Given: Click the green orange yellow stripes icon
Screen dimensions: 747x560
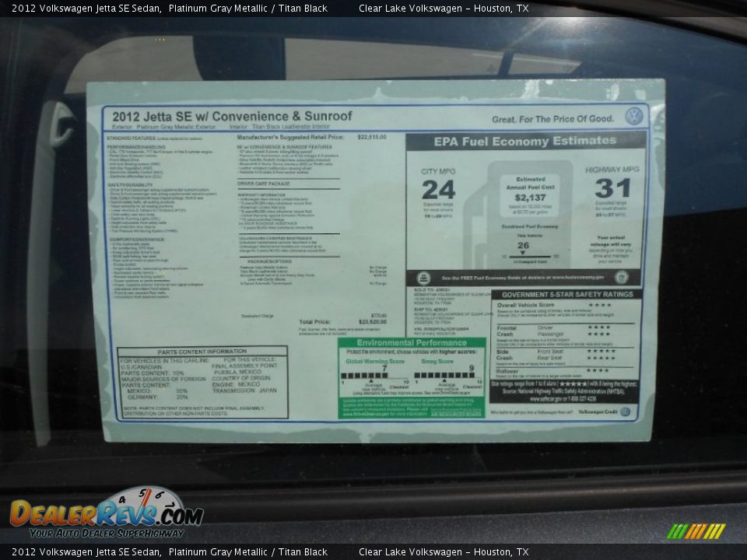Looking at the screenshot, I should (x=696, y=531).
